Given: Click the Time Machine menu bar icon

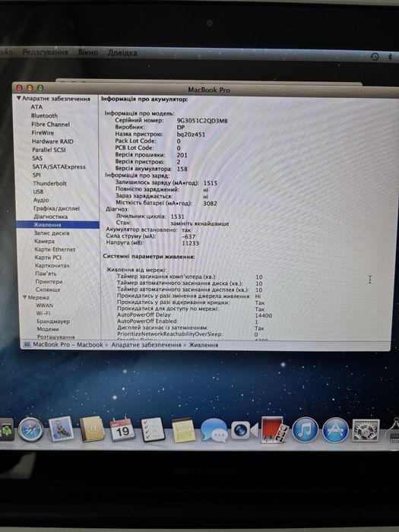Looking at the screenshot, I should 375,57.
